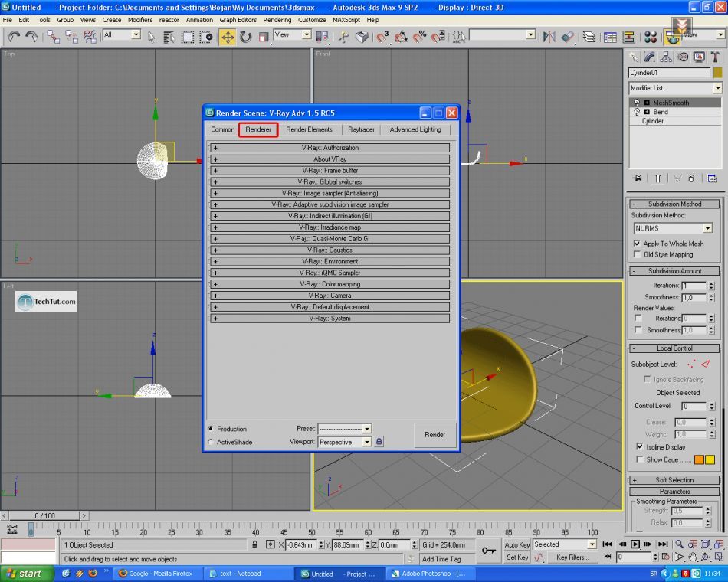The image size is (728, 582).
Task: Select the Select and Link tool
Action: pos(53,37)
